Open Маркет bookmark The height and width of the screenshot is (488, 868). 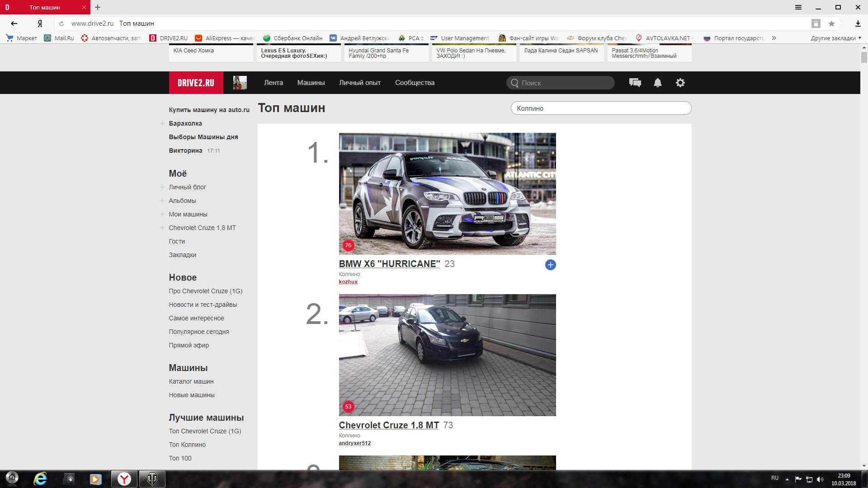(x=21, y=38)
